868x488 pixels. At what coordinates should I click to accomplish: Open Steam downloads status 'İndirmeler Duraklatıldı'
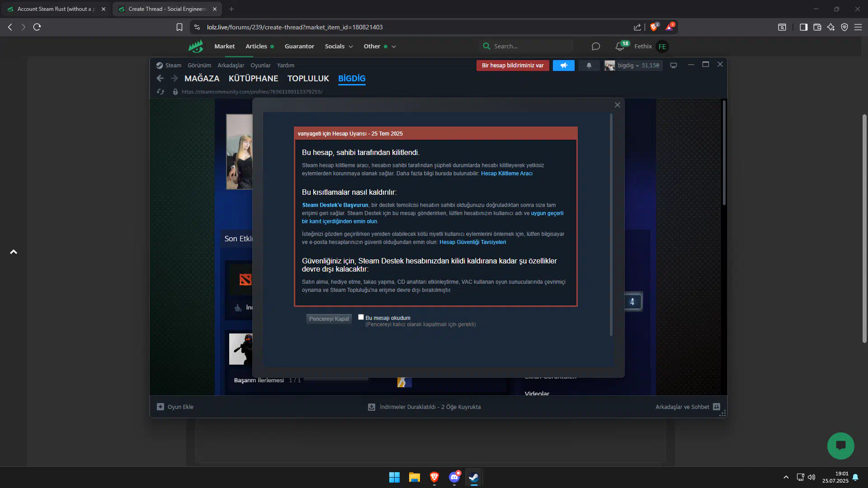[425, 407]
